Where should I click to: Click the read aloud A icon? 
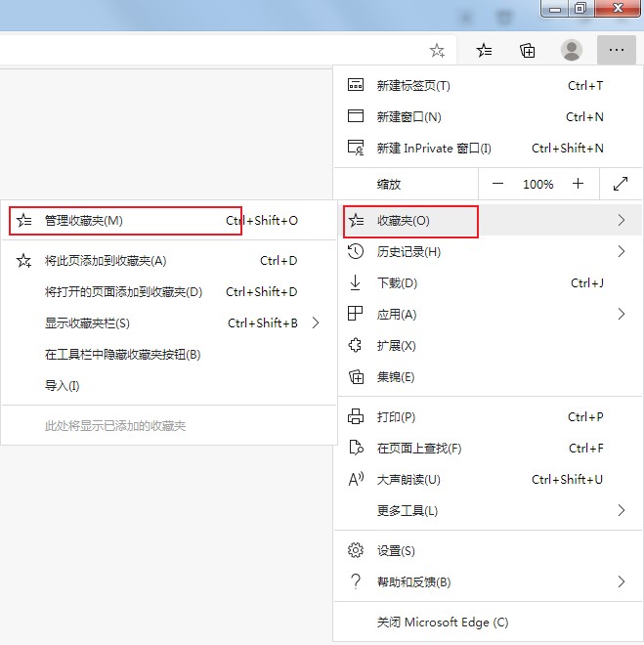pyautogui.click(x=356, y=479)
